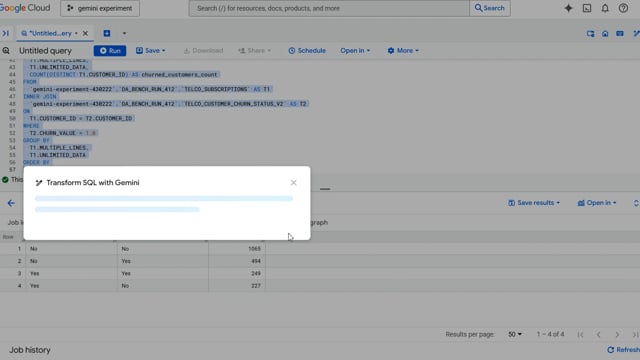Open the help question mark icon
The width and height of the screenshot is (640, 360).
[x=623, y=8]
